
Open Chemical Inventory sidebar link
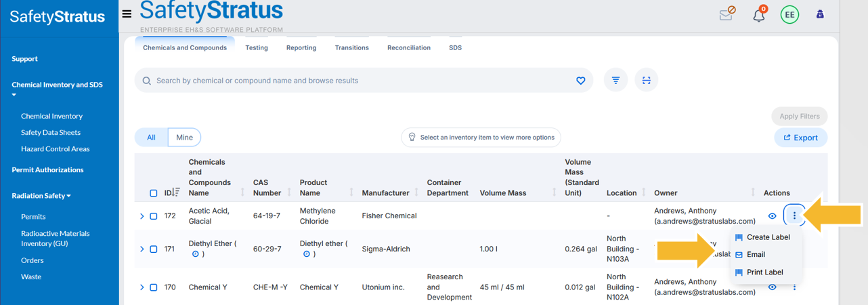click(x=51, y=116)
